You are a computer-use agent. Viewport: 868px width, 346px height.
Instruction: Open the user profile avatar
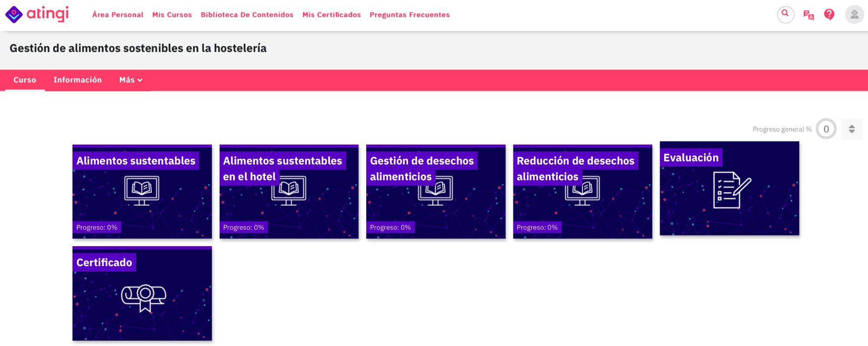pyautogui.click(x=854, y=15)
